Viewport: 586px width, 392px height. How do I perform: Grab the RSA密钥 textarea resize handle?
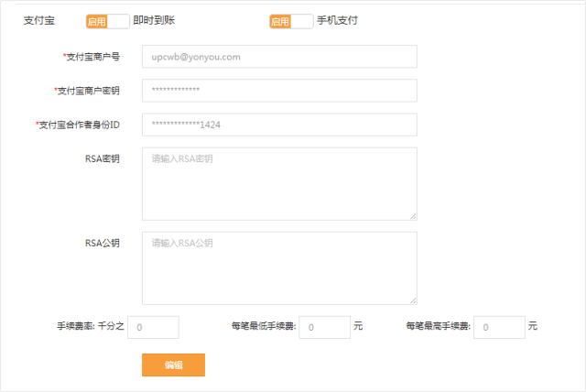pyautogui.click(x=413, y=216)
